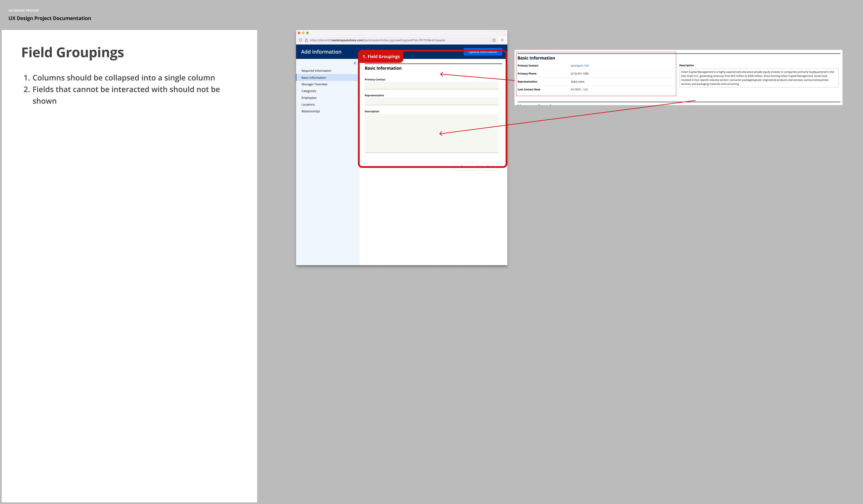863x504 pixels.
Task: Select Basic Information sidebar item
Action: (313, 78)
